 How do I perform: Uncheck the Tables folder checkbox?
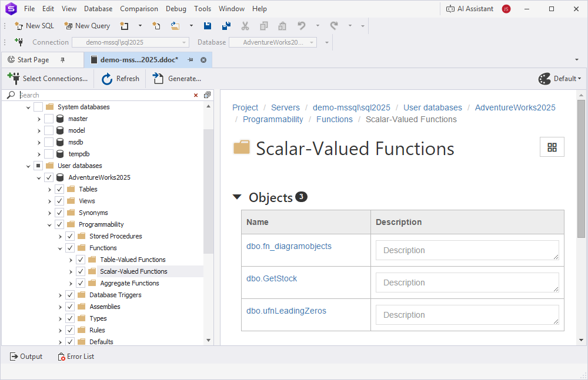click(x=59, y=189)
